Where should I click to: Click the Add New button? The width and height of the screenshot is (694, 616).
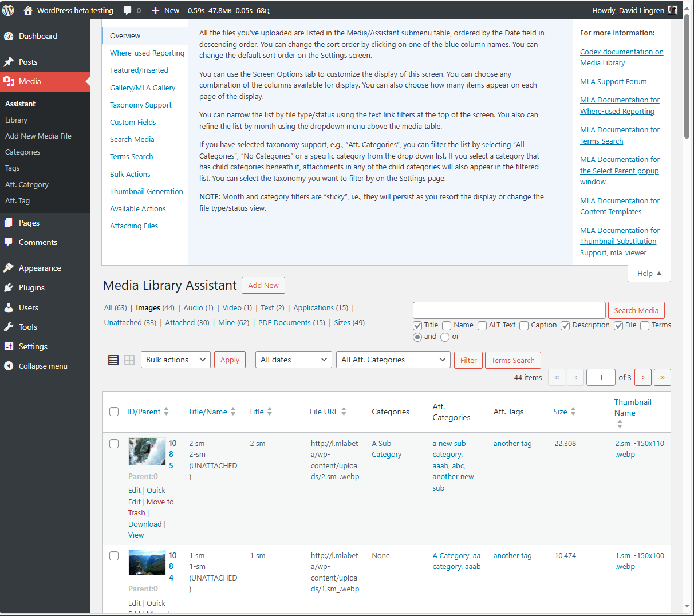(x=263, y=285)
